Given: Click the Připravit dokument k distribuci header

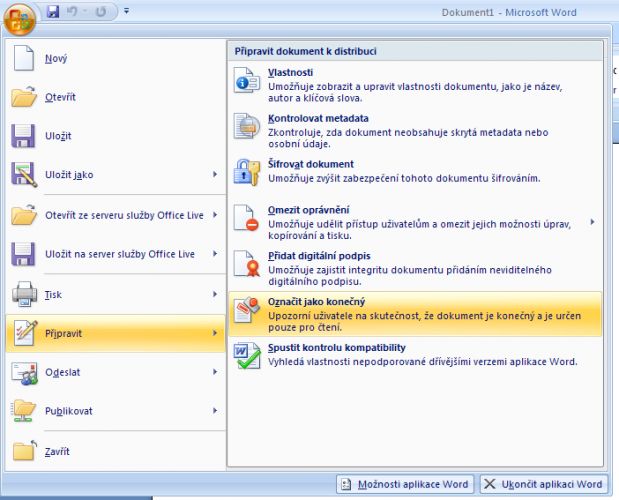Looking at the screenshot, I should (306, 51).
